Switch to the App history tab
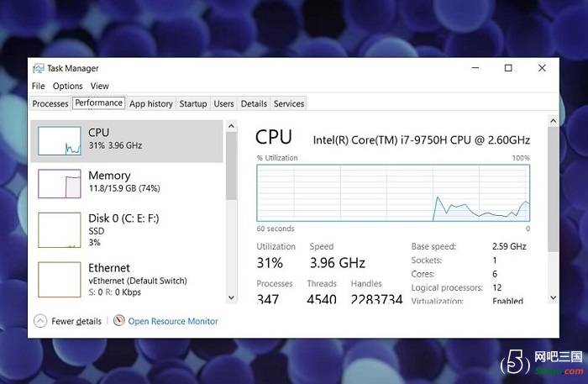This screenshot has width=588, height=384. coord(151,103)
